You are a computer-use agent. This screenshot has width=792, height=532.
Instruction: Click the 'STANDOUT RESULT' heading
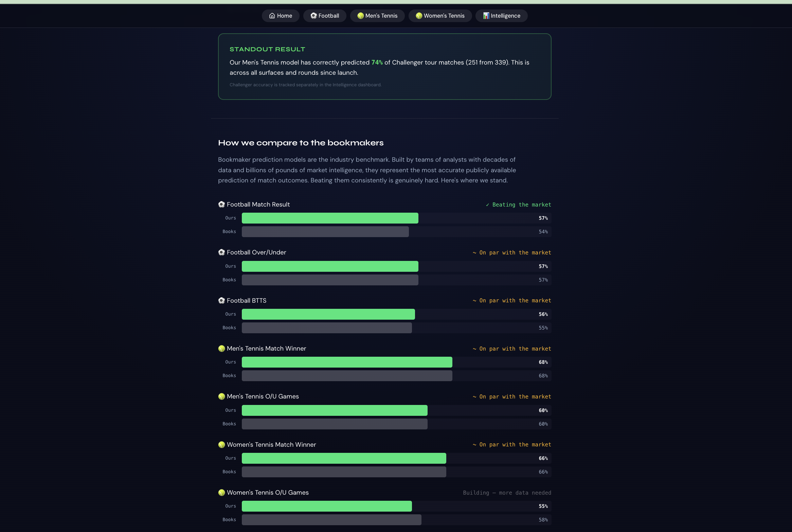tap(267, 49)
